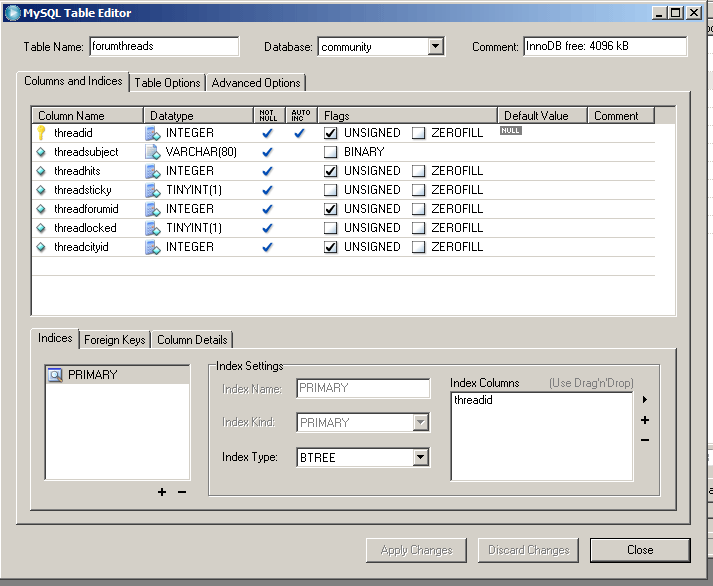Select threadid in Index Columns list
The width and height of the screenshot is (713, 586).
pyautogui.click(x=473, y=400)
